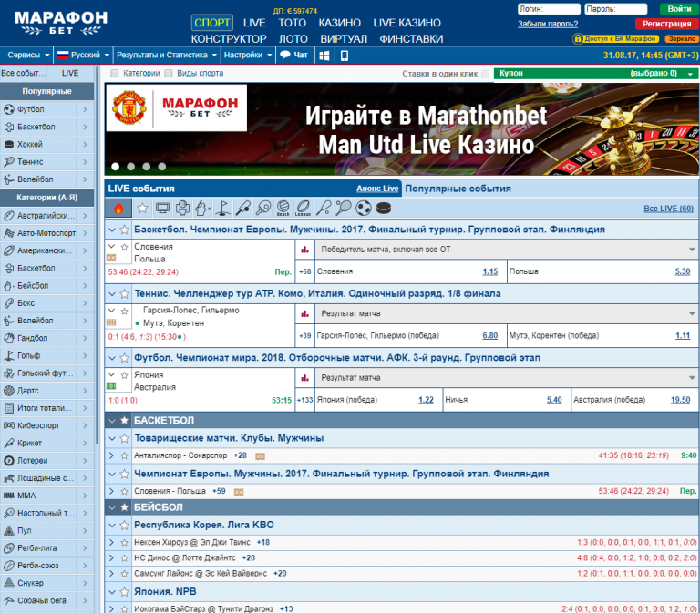Screen dimensions: 700x613
Task: Collapse the Япония. NPB league chevron
Action: point(112,592)
